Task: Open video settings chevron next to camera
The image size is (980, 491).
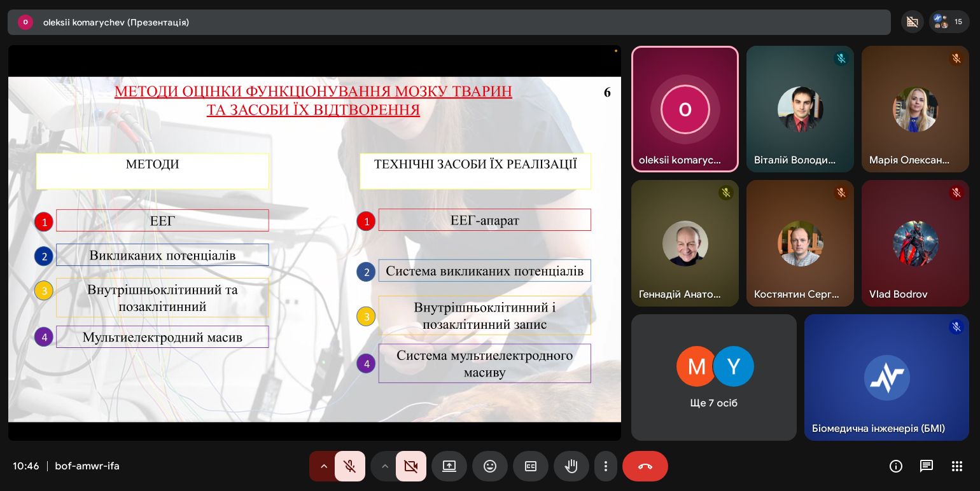Action: (385, 466)
